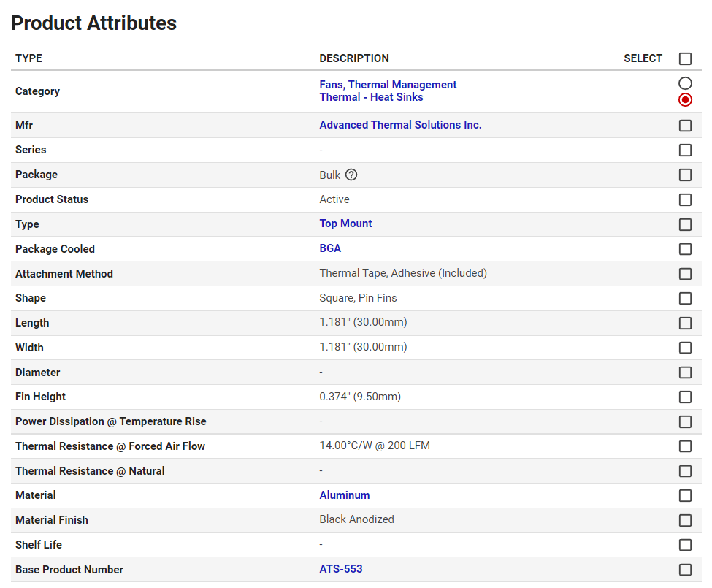Check the Material row checkbox
Screen dimensions: 712x588
point(685,495)
